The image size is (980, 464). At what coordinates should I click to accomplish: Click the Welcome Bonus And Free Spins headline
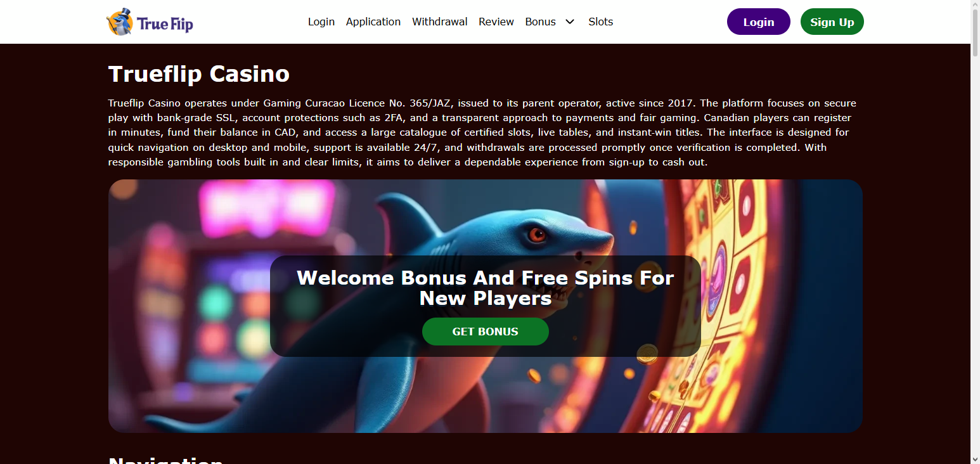[x=486, y=288]
